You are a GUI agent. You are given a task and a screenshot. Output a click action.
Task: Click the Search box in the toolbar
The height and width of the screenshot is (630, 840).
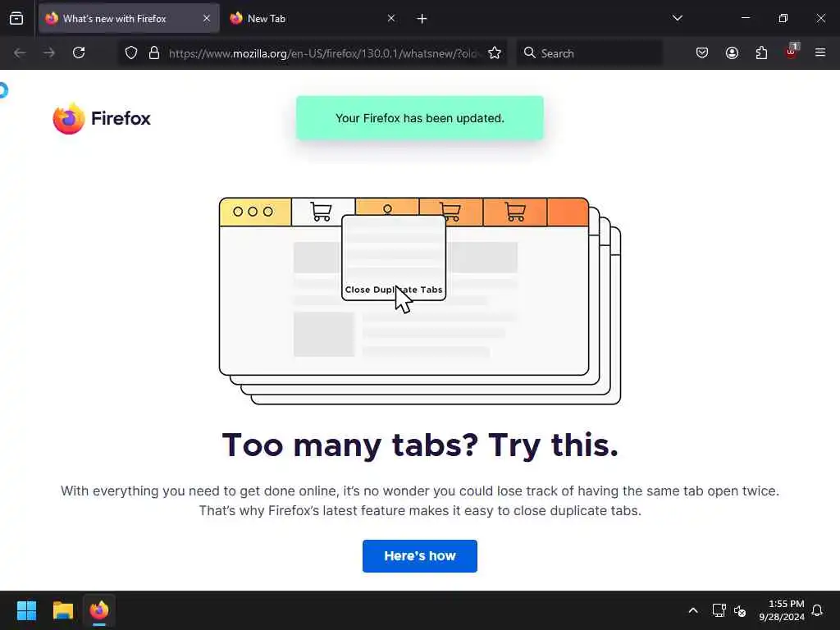tap(589, 53)
